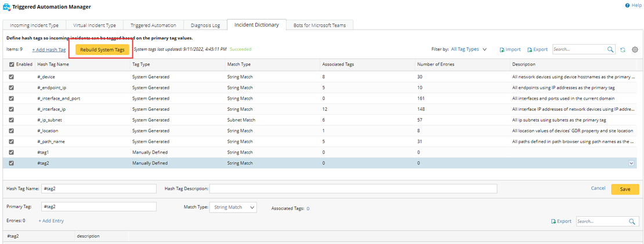
Task: Toggle the Enabled header checkbox
Action: (x=11, y=64)
